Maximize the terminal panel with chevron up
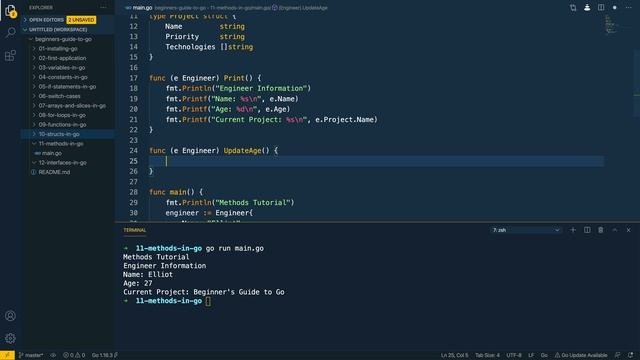640x360 pixels. 615,230
